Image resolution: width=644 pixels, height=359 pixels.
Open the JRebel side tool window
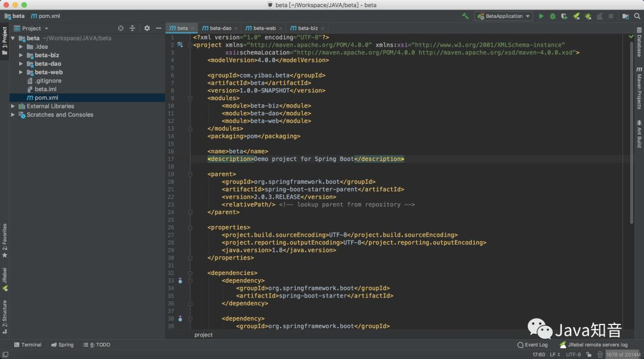click(x=5, y=279)
